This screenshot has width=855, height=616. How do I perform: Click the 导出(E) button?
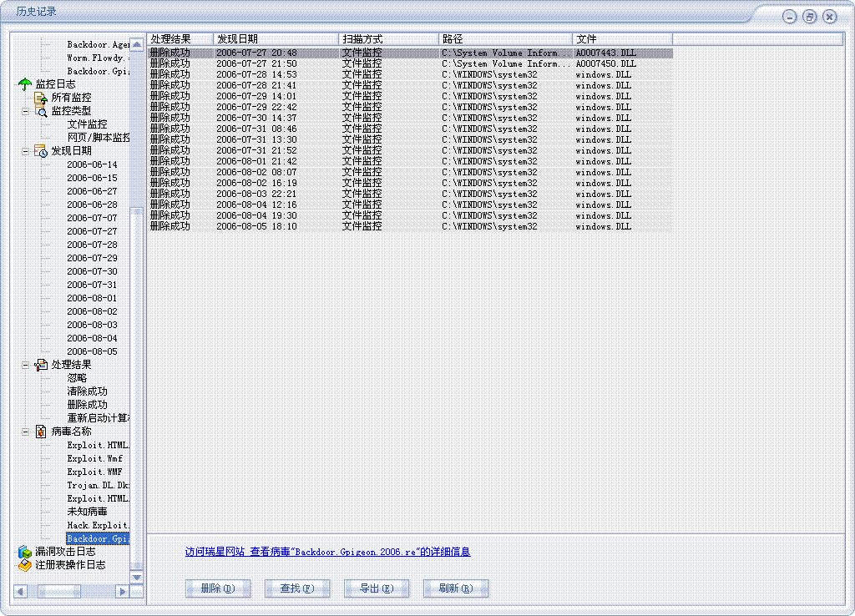pos(377,588)
